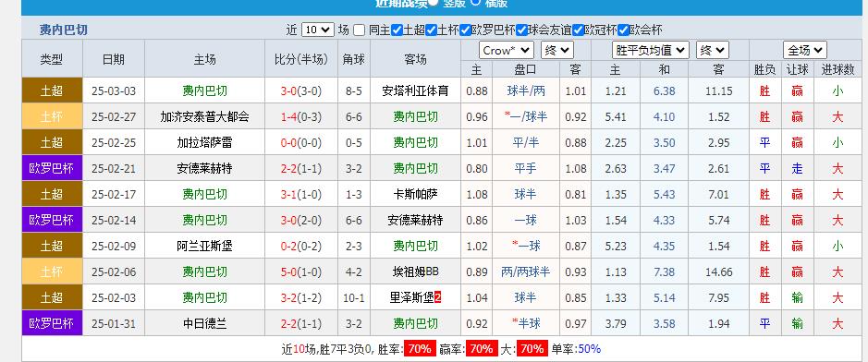Click 安德莱赫特 in the 25-02-21 row
This screenshot has width=868, height=362.
(x=205, y=169)
